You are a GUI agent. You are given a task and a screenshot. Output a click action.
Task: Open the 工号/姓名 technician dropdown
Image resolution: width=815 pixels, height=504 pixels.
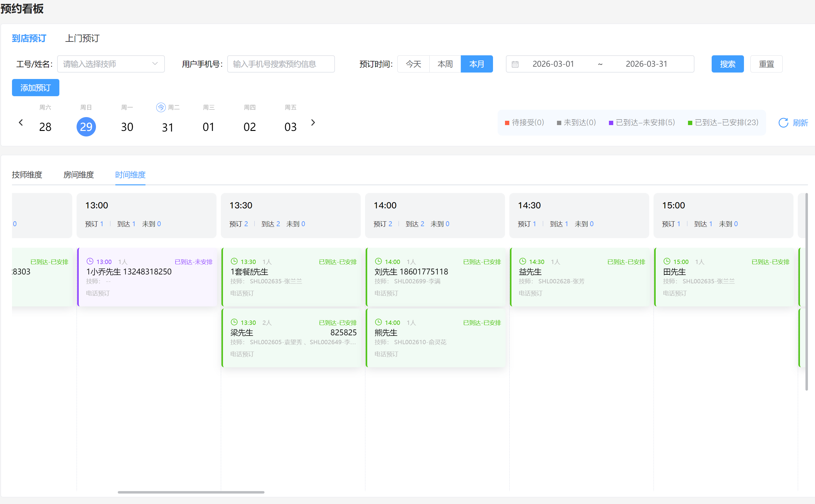(x=111, y=64)
